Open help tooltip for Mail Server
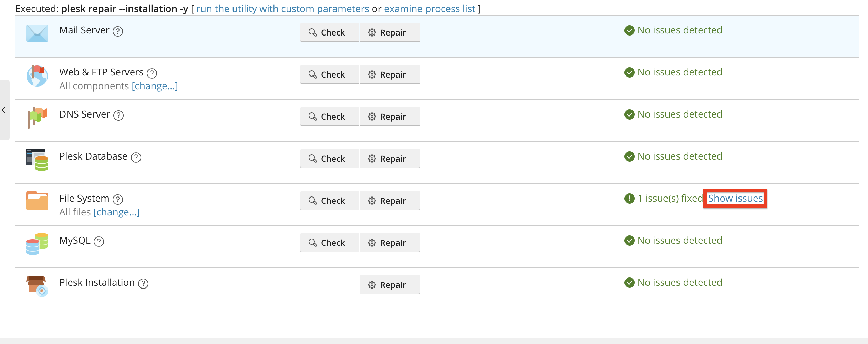This screenshot has width=868, height=344. (118, 31)
